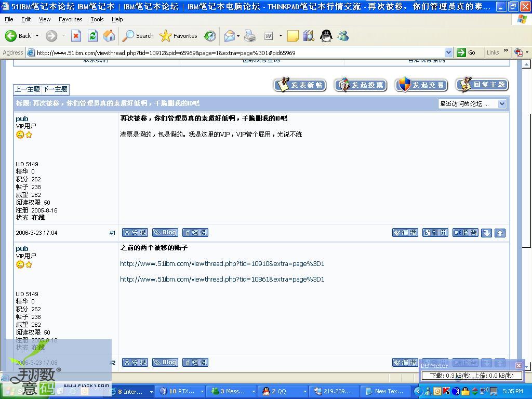
Task: Launch the QQ penguin toolbar icon
Action: [x=326, y=36]
